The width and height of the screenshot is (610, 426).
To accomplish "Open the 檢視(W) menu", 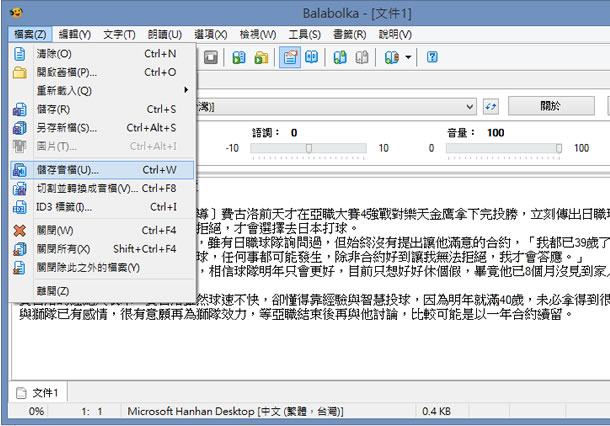I will 258,35.
